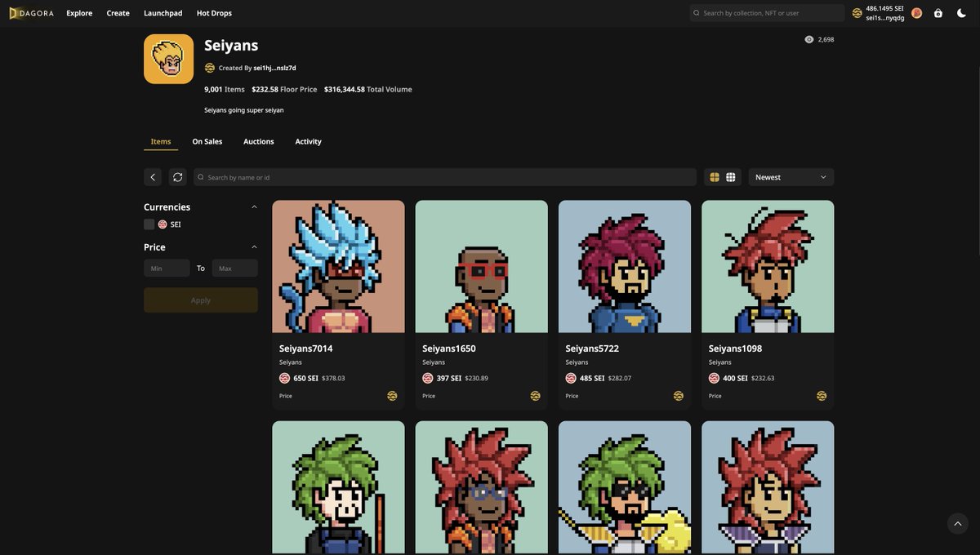This screenshot has height=555, width=980.
Task: Click the Dagora logo
Action: (x=31, y=13)
